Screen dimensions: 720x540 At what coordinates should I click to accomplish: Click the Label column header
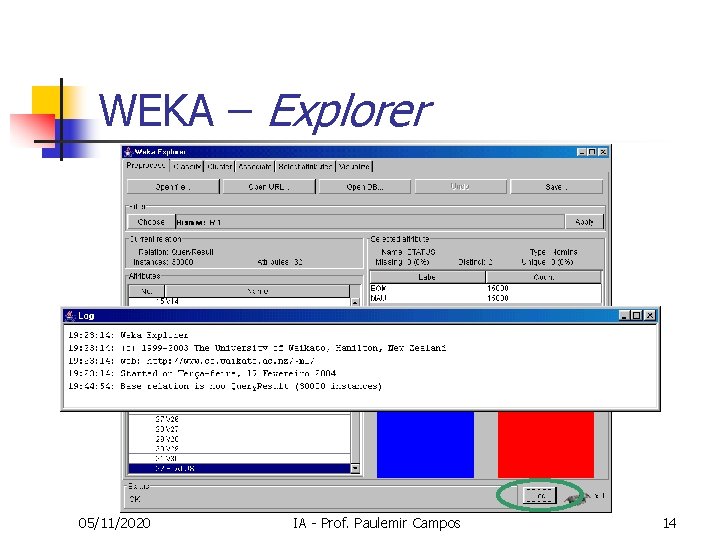click(428, 277)
